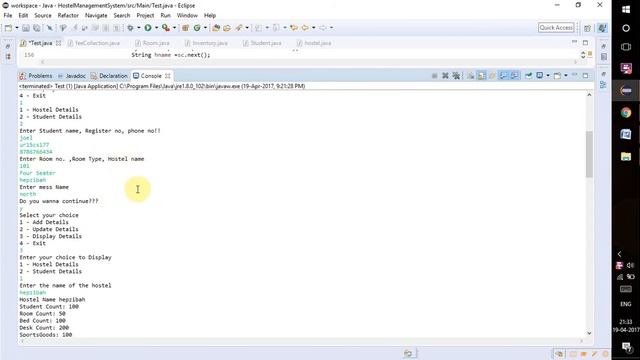Open File Explorer from the taskbar
This screenshot has width=640, height=360.
(626, 156)
